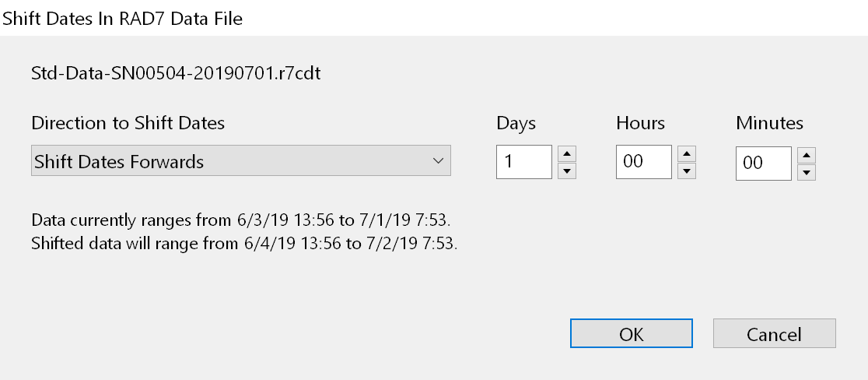This screenshot has height=380, width=868.
Task: Click the Hours label
Action: [x=640, y=123]
